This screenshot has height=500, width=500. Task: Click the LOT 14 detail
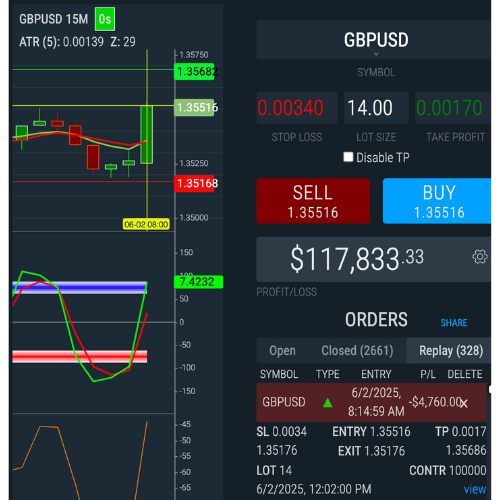pos(274,471)
